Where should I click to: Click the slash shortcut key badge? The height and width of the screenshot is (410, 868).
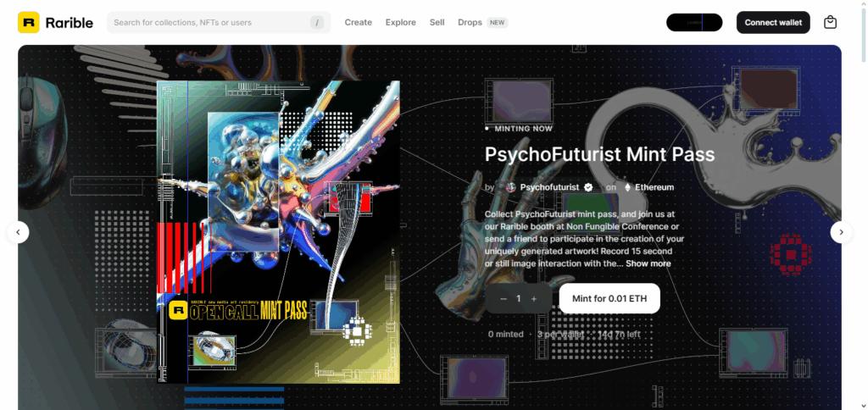coord(317,23)
